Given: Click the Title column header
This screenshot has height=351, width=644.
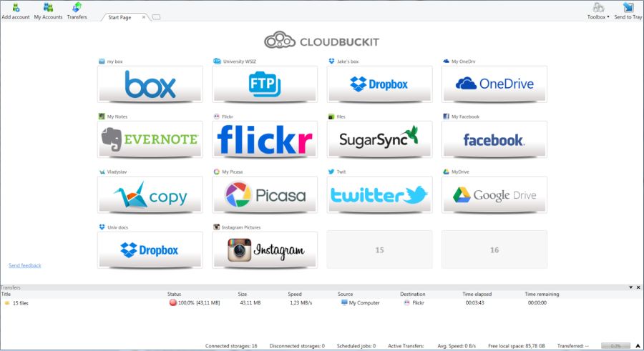Looking at the screenshot, I should [6, 294].
